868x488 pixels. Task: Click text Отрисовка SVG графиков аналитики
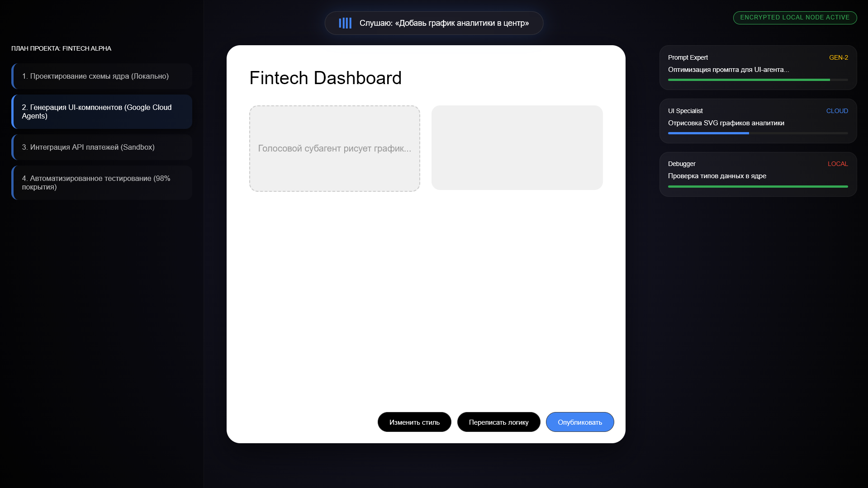point(726,123)
